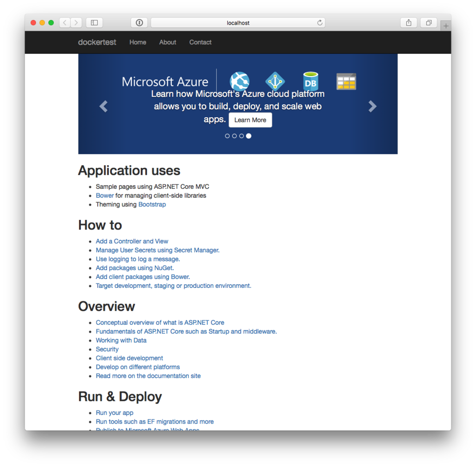Open the Security link
Screen dimensions: 476x466
[x=107, y=349]
